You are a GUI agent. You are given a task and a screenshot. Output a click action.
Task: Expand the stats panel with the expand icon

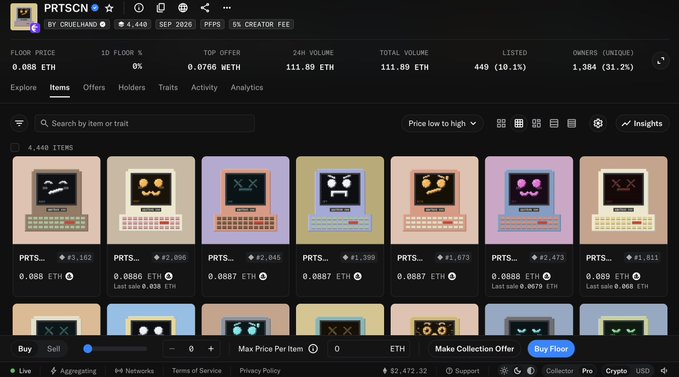click(x=660, y=61)
